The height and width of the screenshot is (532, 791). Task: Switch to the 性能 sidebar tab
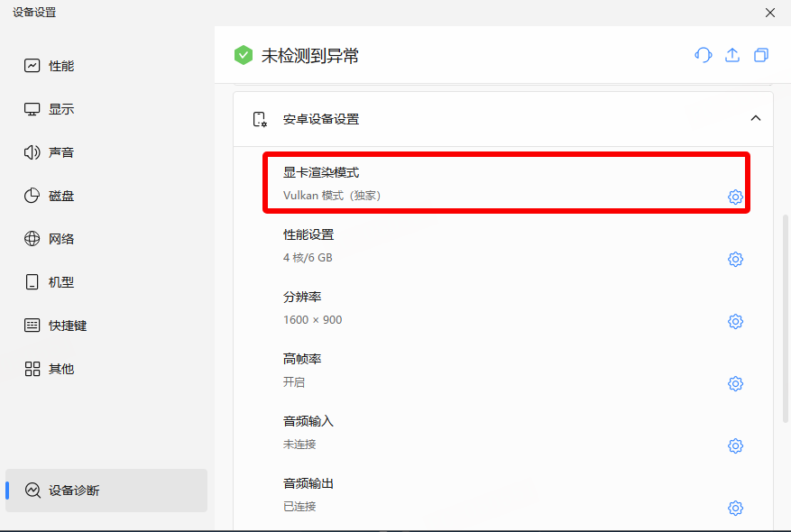[60, 66]
